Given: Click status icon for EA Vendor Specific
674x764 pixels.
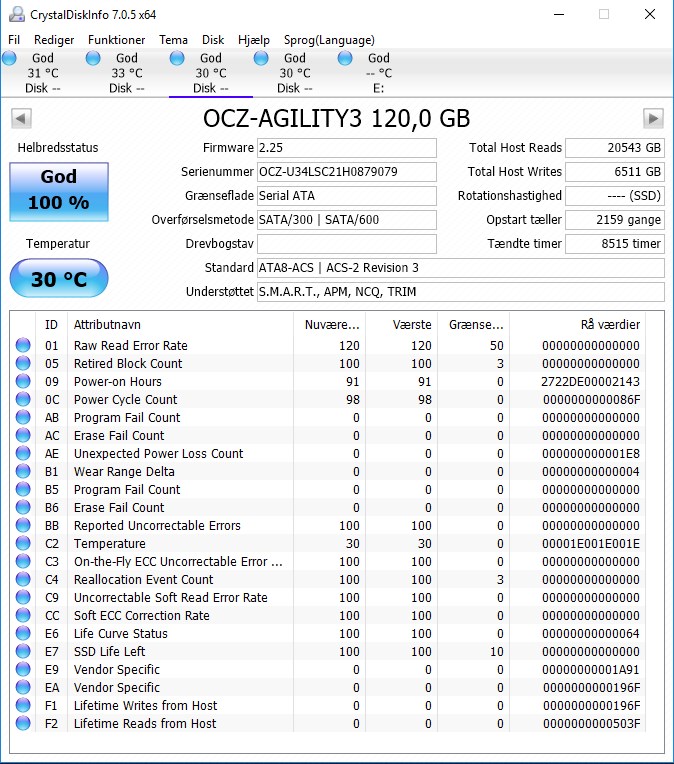Looking at the screenshot, I should (23, 688).
